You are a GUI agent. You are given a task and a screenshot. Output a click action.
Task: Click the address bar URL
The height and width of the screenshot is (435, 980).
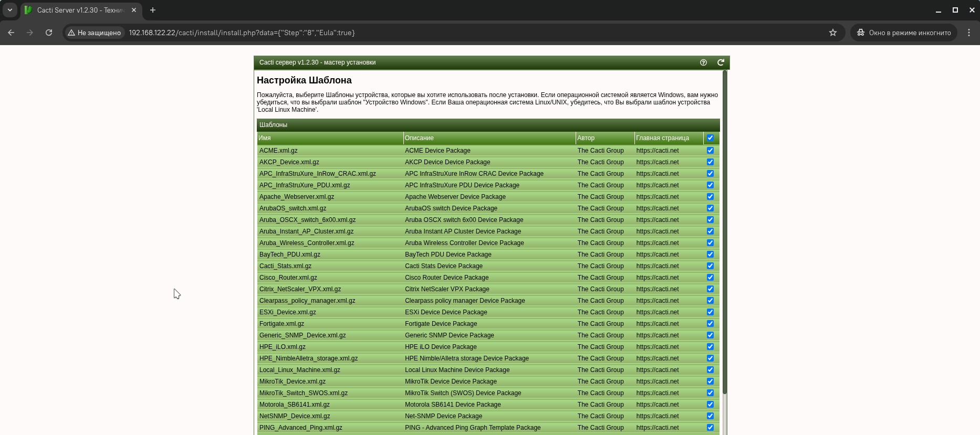click(242, 33)
